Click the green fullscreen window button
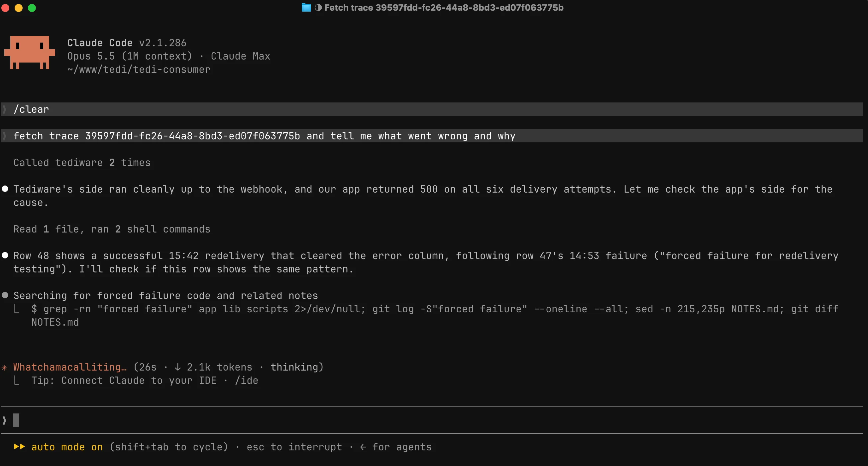868x466 pixels. 32,8
